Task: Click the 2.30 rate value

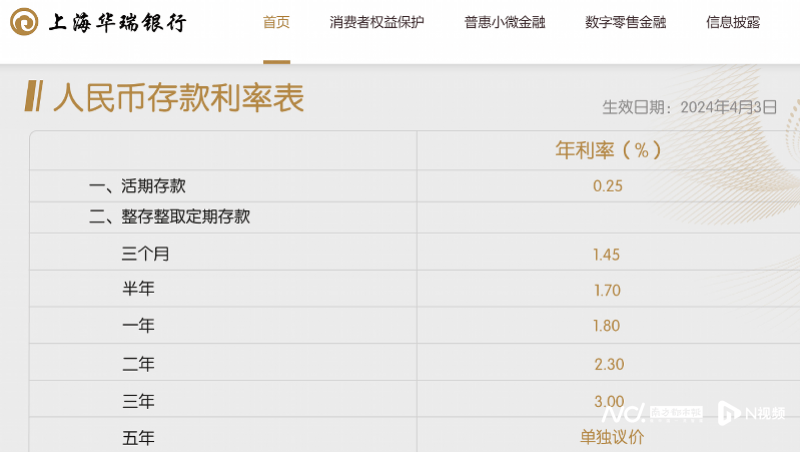Action: [x=609, y=364]
